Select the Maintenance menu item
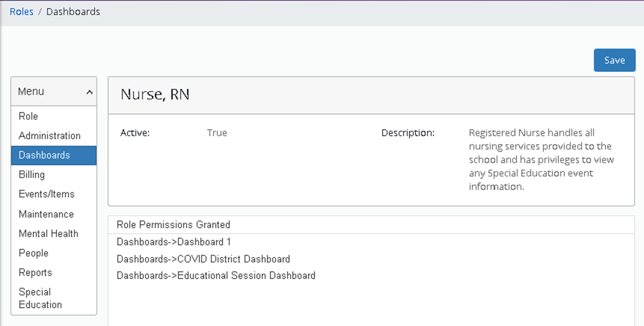Viewport: 644px width, 326px height. (x=46, y=214)
